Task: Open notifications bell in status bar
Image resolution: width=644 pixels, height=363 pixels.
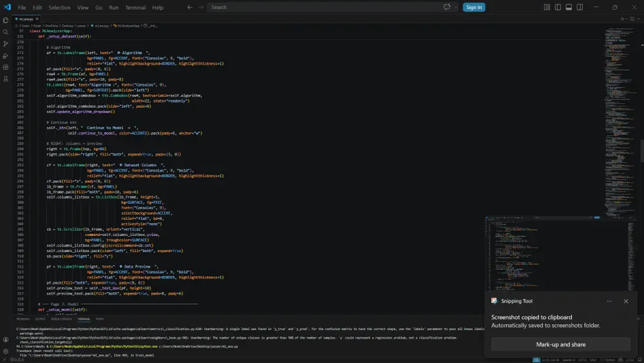Action: click(x=639, y=360)
